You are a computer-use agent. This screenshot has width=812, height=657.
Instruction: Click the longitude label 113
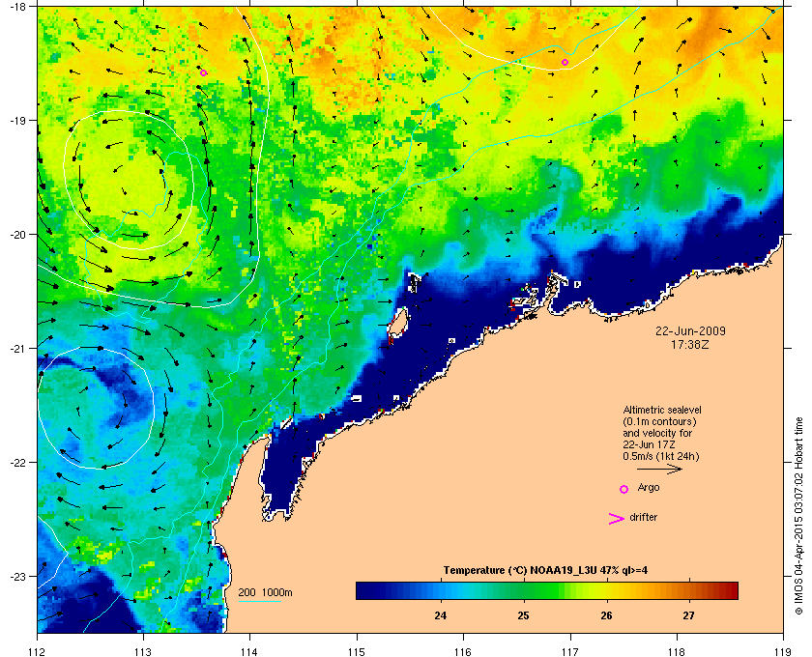click(143, 651)
